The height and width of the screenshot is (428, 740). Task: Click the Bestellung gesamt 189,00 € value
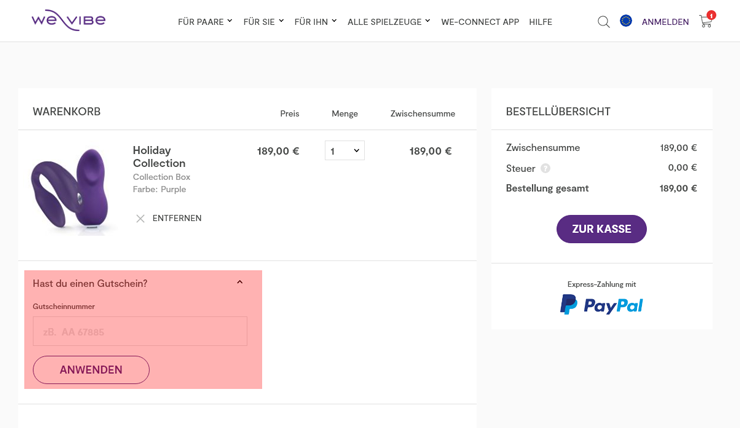678,188
